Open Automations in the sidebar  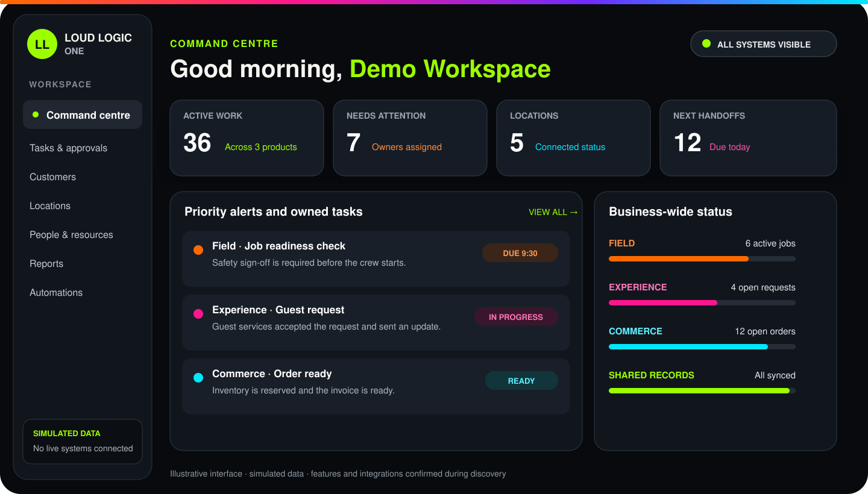pos(56,293)
